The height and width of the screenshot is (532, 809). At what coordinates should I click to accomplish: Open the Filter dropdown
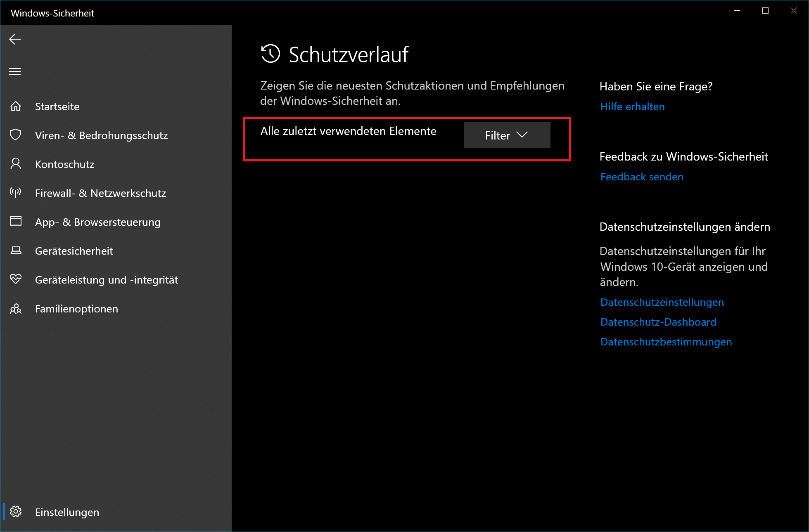coord(507,135)
